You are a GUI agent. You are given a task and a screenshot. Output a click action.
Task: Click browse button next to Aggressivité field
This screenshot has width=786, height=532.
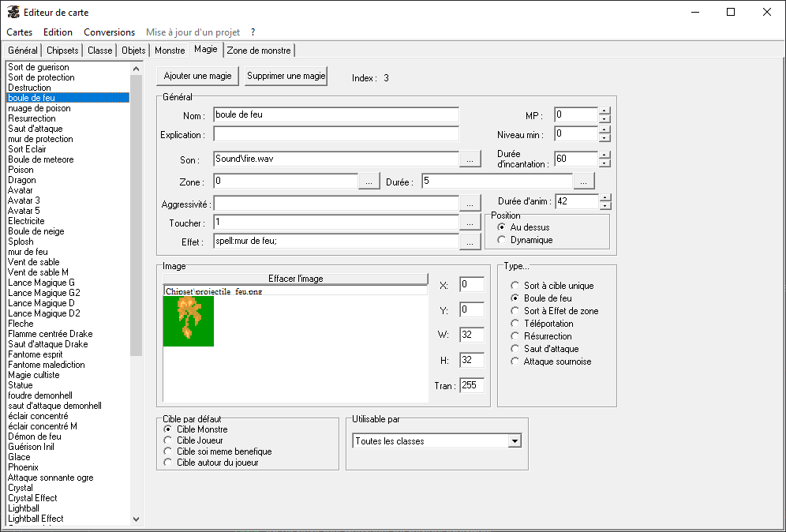pyautogui.click(x=470, y=204)
